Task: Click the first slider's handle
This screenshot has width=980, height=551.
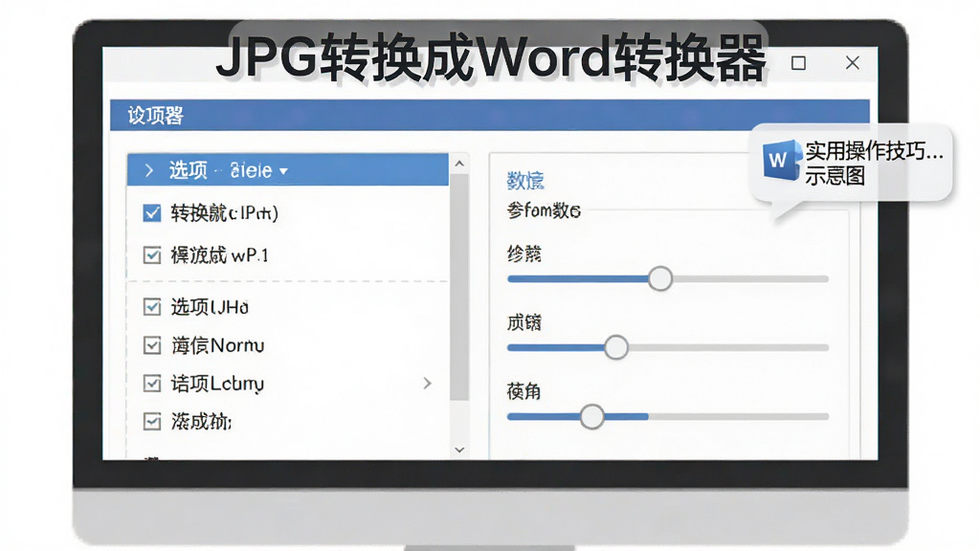Action: point(660,278)
